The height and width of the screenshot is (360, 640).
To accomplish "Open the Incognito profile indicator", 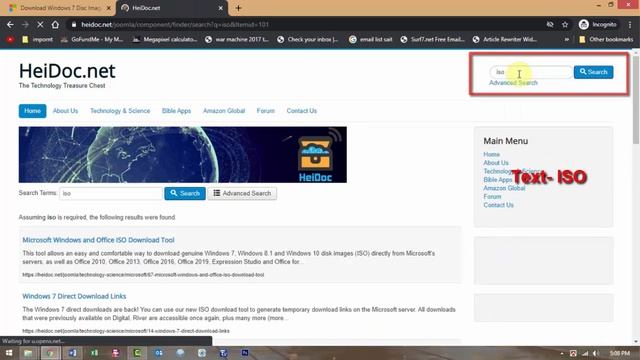I will [x=598, y=24].
